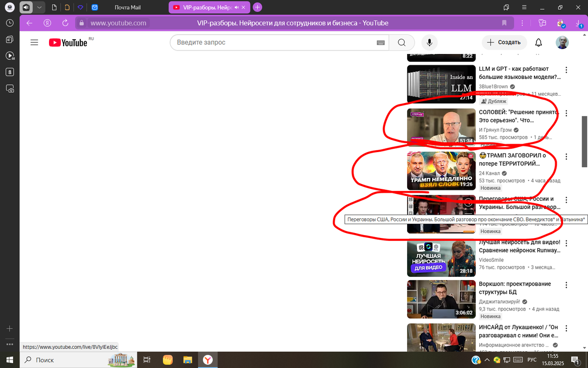Open options for LLM и GPT video

coord(566,70)
